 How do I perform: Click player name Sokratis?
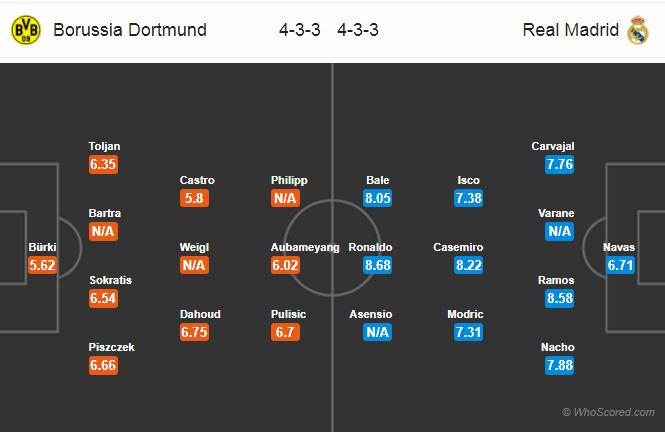pyautogui.click(x=110, y=280)
